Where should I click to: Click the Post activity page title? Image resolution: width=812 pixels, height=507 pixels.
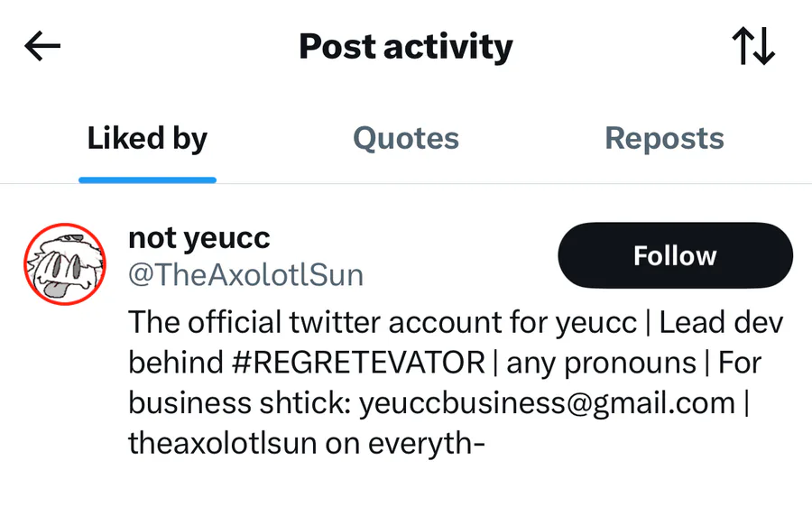click(x=406, y=47)
